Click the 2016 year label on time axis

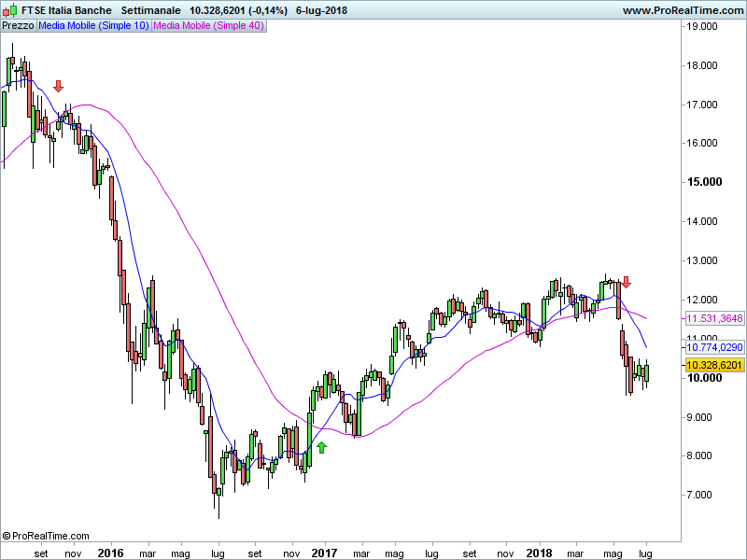(x=110, y=553)
